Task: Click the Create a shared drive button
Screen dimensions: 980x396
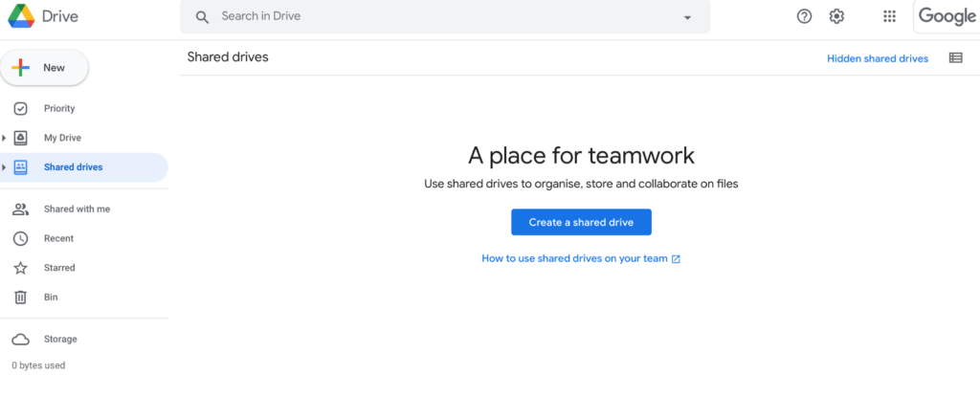Action: pos(581,222)
